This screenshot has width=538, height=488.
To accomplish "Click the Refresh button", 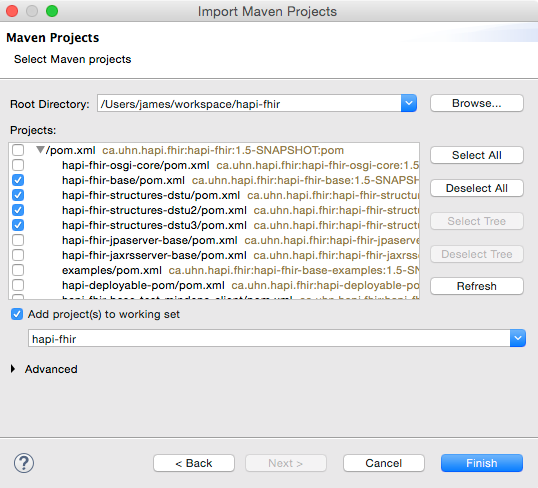I will tap(477, 286).
